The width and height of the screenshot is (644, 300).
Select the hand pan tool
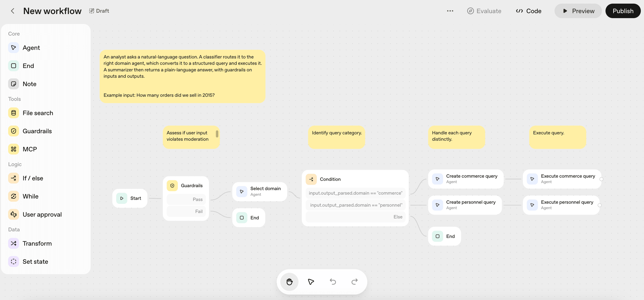click(289, 281)
